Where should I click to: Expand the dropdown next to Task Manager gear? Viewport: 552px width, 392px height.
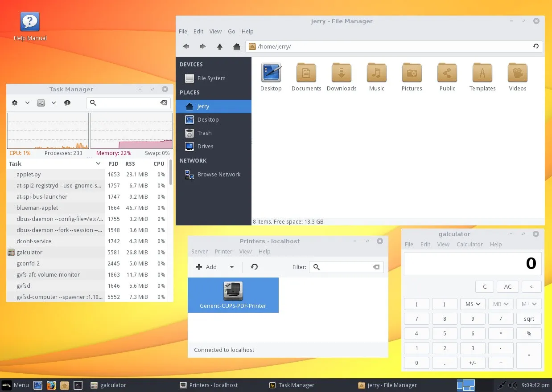click(27, 102)
